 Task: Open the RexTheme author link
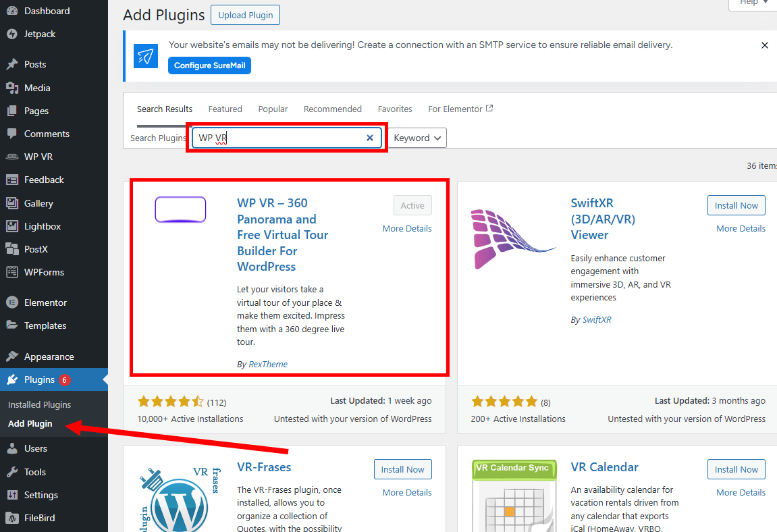coord(267,365)
